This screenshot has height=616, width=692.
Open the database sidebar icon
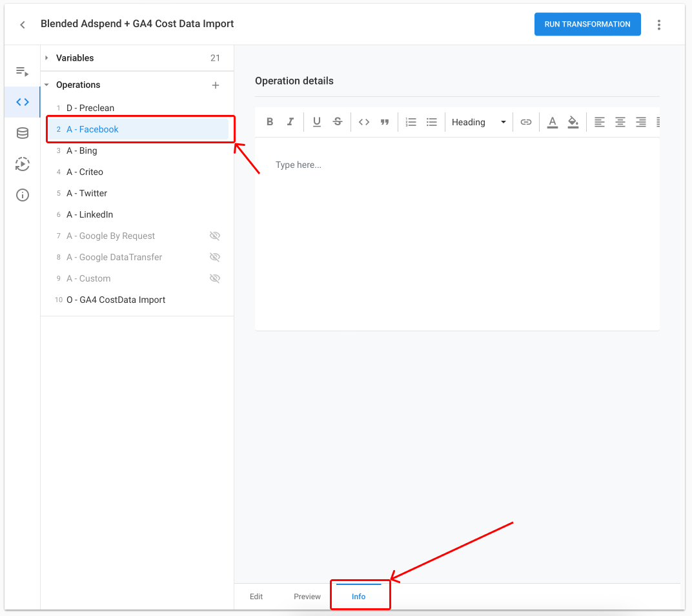click(23, 133)
